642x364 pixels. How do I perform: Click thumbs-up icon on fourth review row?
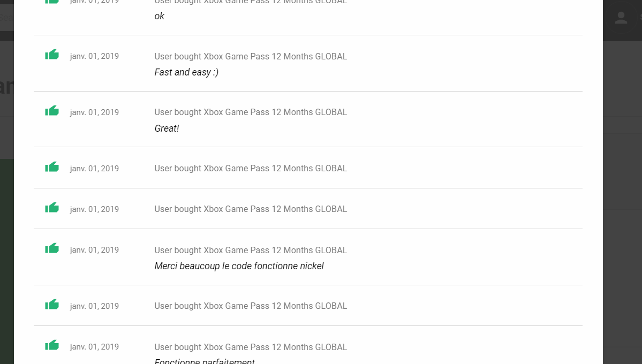[x=52, y=167]
